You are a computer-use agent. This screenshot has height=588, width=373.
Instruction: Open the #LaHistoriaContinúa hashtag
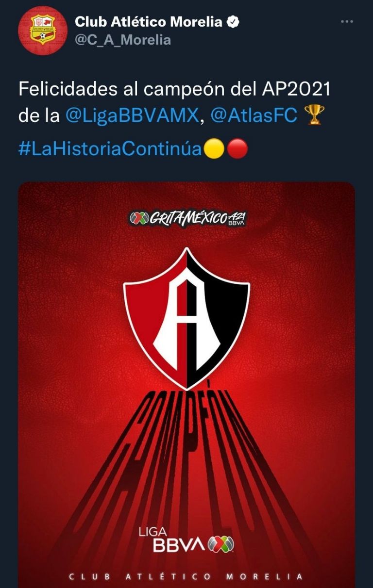pyautogui.click(x=110, y=149)
